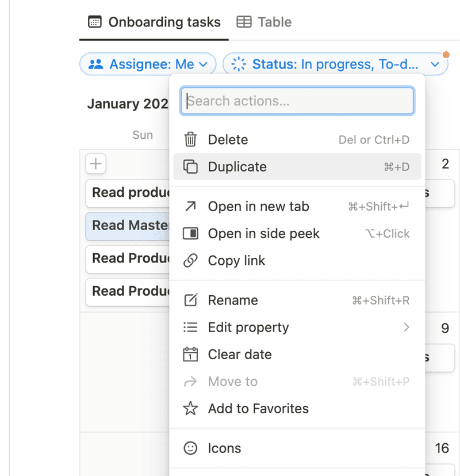This screenshot has width=460, height=476.
Task: Click Copy link in the menu
Action: pos(236,260)
